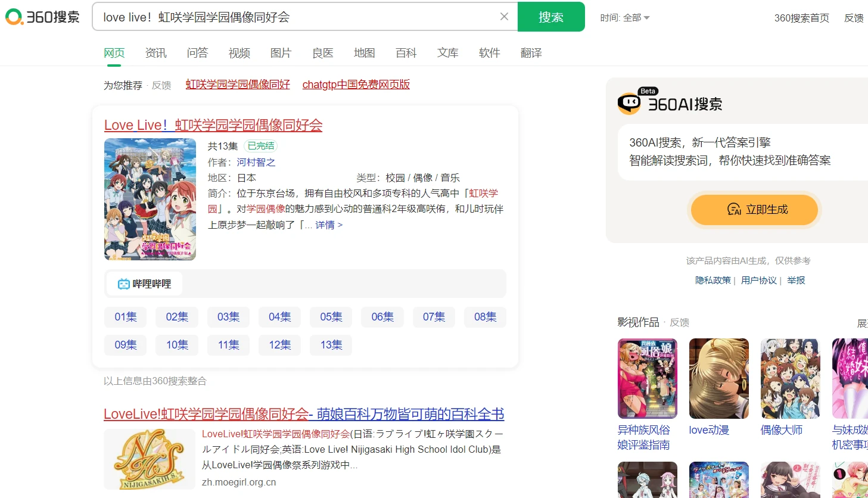Play episode 03集
868x498 pixels.
point(228,317)
